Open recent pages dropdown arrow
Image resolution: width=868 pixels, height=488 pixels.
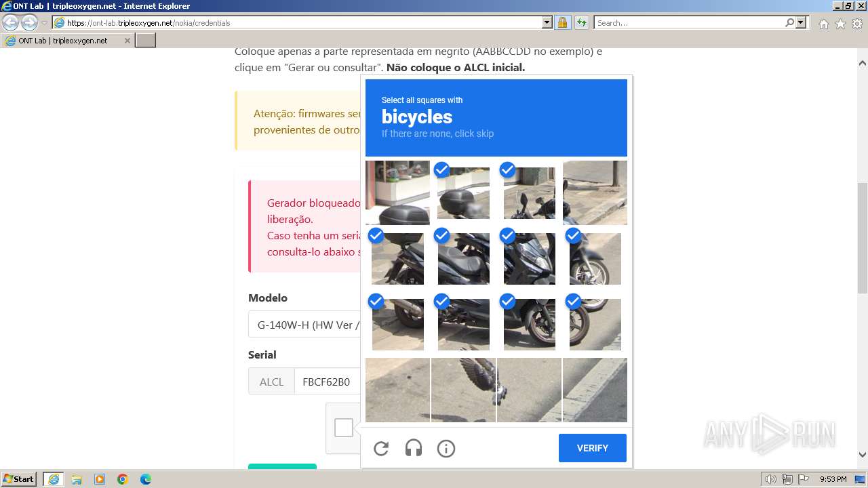44,23
